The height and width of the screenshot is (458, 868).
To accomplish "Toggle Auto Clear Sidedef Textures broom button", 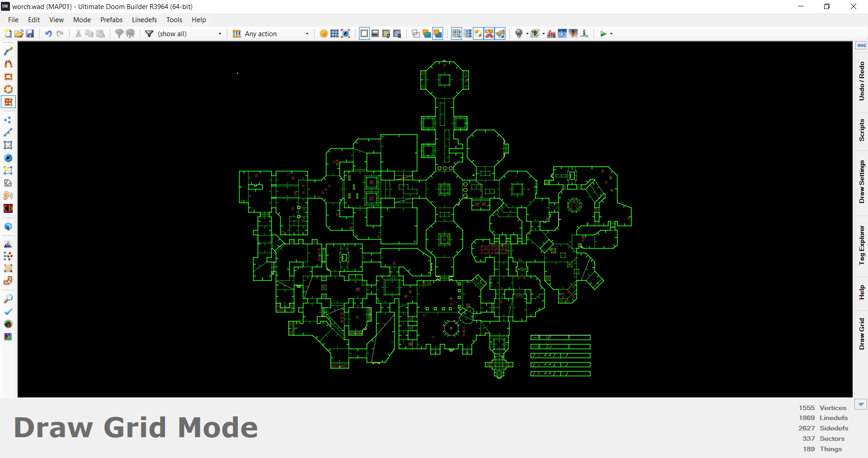I will pos(500,33).
